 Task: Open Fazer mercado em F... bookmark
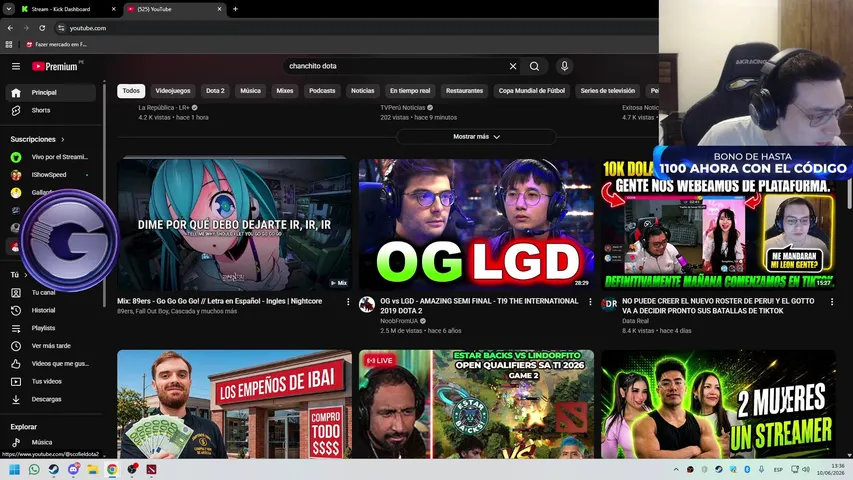tap(57, 45)
